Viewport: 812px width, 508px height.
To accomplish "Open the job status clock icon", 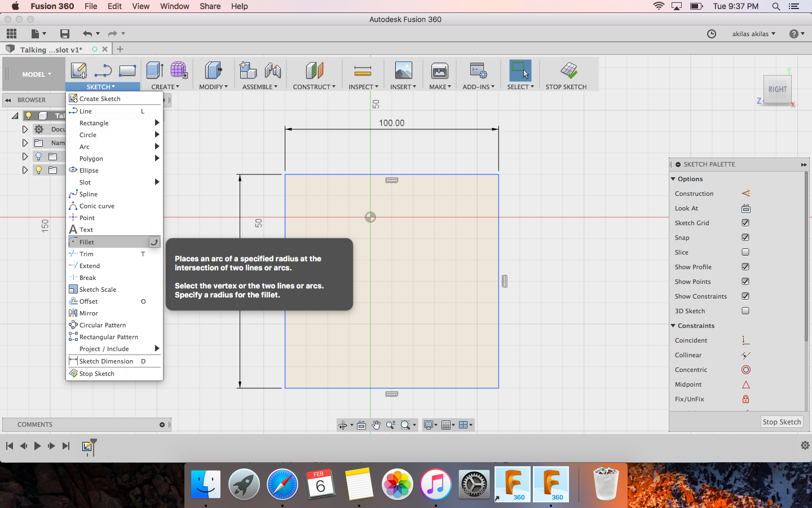I will pos(712,34).
